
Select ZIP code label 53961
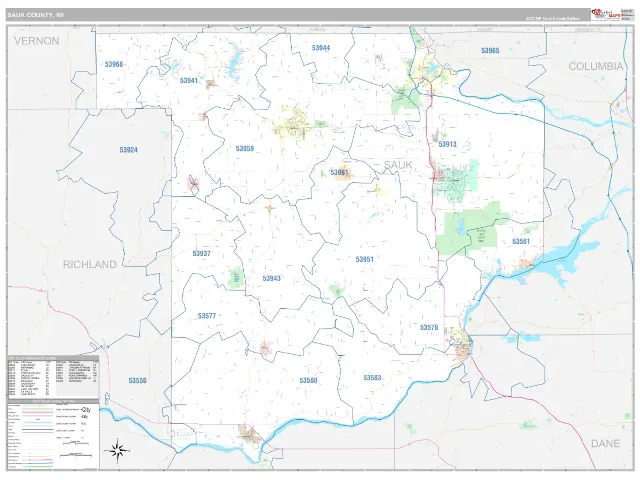(339, 172)
